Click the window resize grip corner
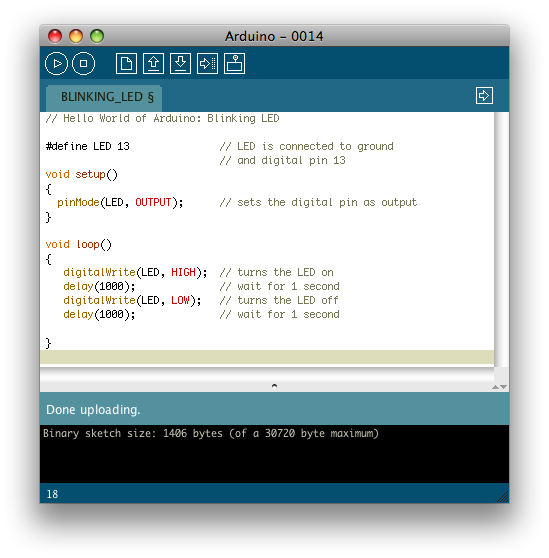This screenshot has width=549, height=558. tap(503, 497)
